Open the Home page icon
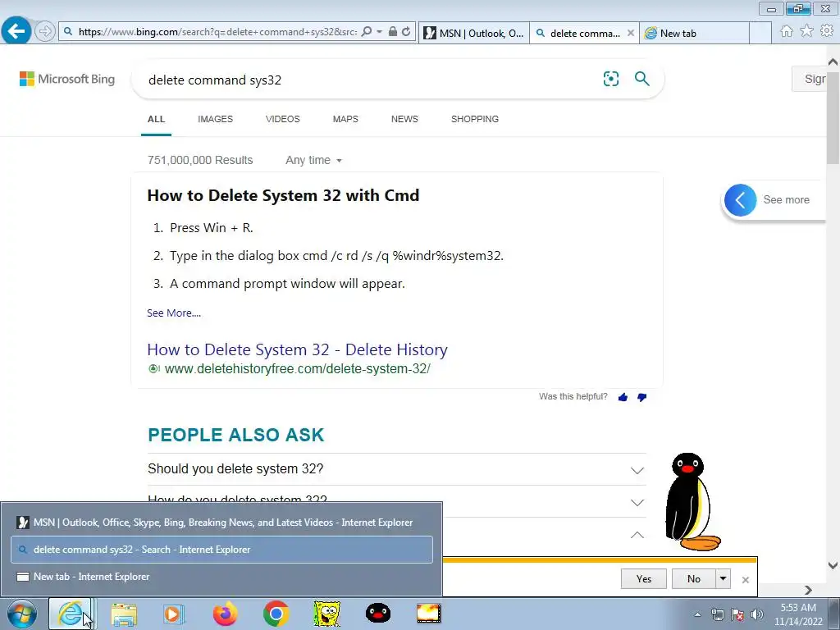840x630 pixels. [x=787, y=31]
